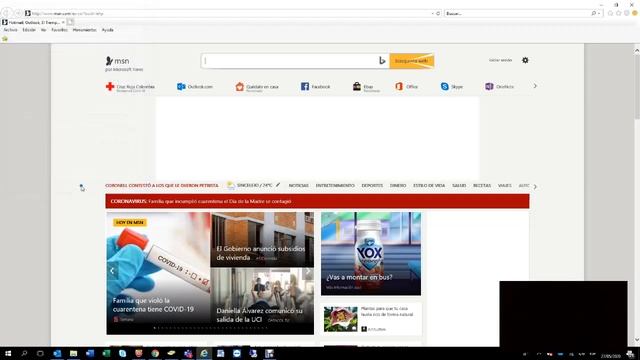This screenshot has height=360, width=640.
Task: Open Chrome from the taskbar
Action: pos(155,353)
